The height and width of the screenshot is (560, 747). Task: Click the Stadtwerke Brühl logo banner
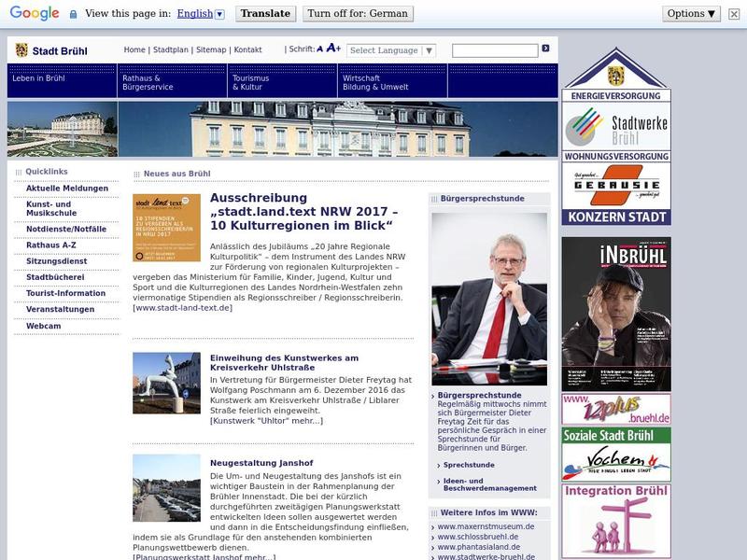pyautogui.click(x=616, y=126)
